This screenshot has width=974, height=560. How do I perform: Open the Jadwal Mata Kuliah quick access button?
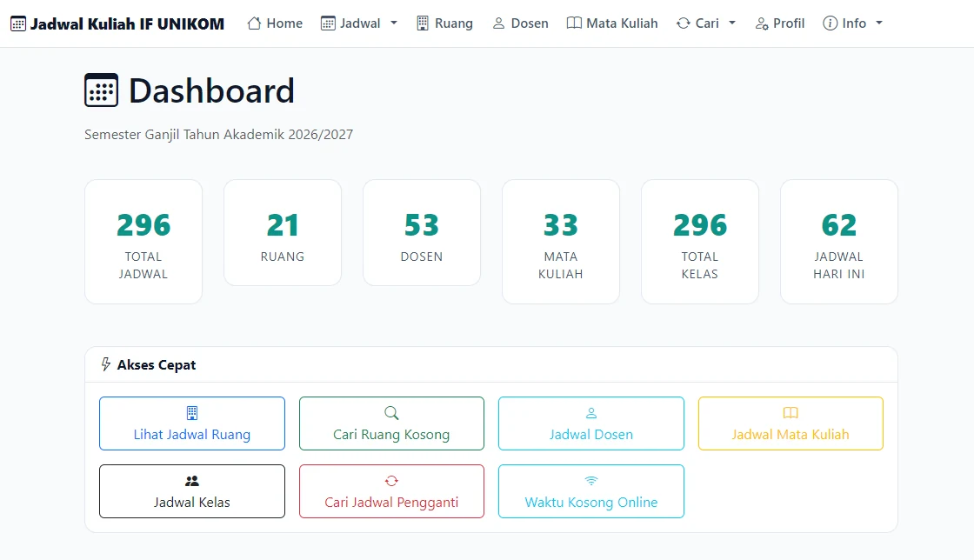[x=791, y=423]
